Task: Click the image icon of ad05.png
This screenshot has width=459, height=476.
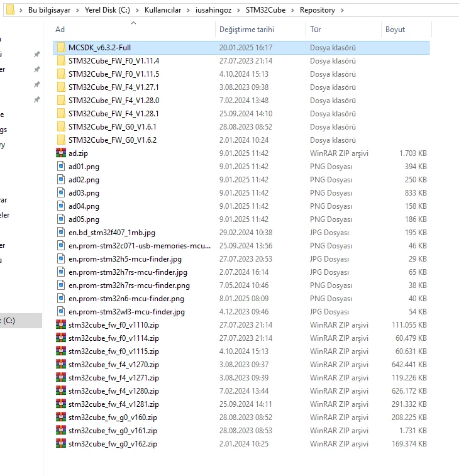Action: coord(61,219)
